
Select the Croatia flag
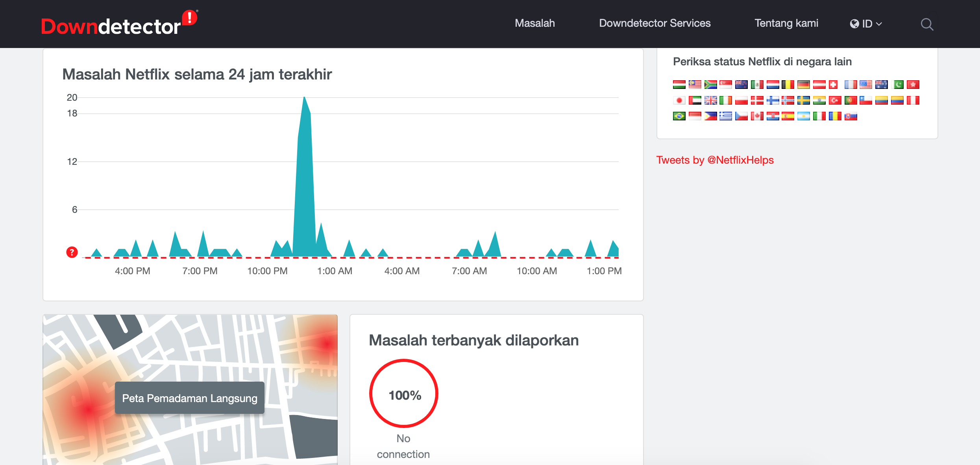[x=773, y=116]
